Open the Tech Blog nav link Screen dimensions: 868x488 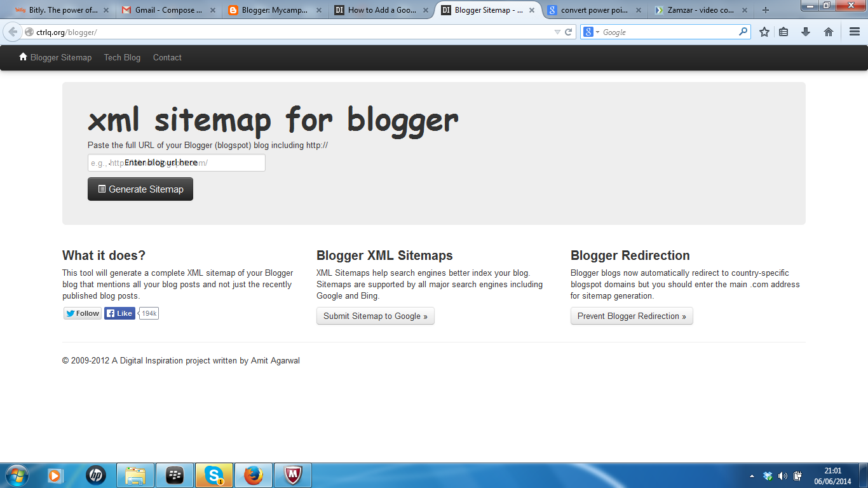click(x=122, y=57)
